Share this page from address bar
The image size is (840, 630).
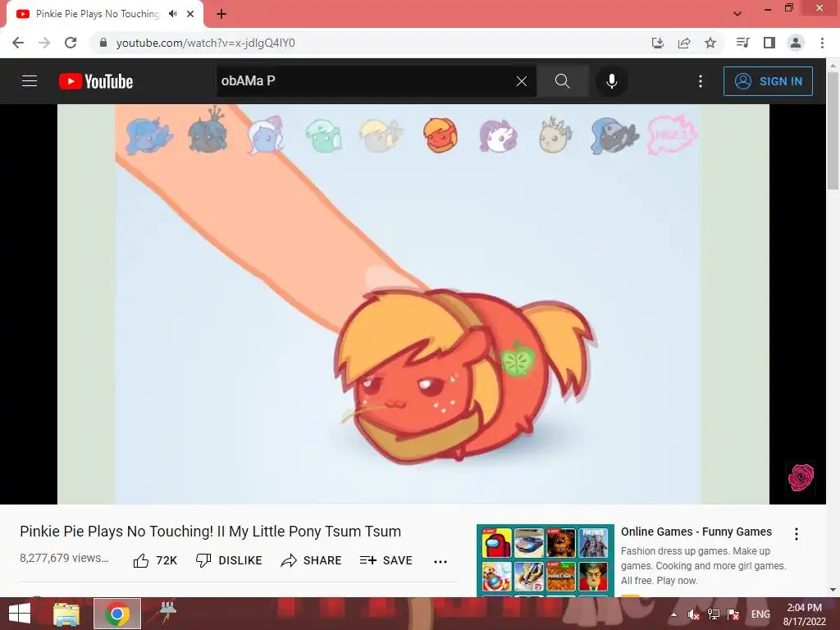coord(684,43)
